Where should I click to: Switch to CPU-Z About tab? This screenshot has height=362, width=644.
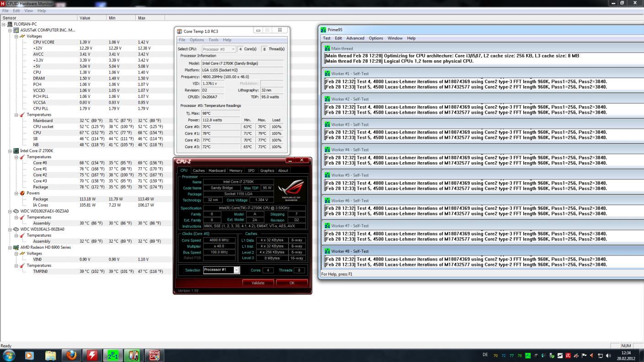tap(283, 170)
